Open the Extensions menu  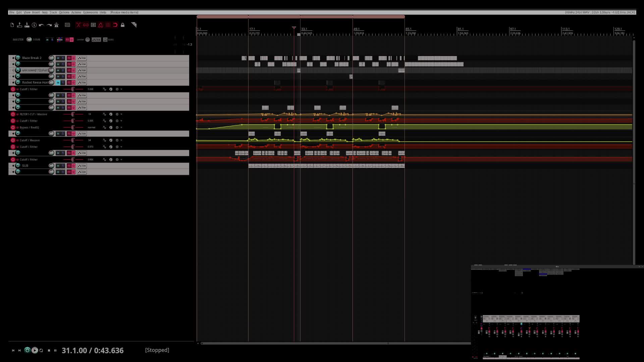[90, 12]
